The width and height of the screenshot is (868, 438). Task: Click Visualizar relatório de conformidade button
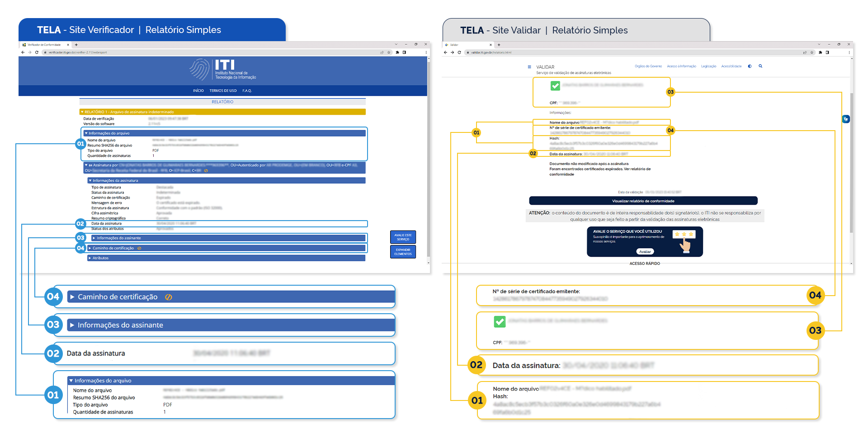click(643, 201)
